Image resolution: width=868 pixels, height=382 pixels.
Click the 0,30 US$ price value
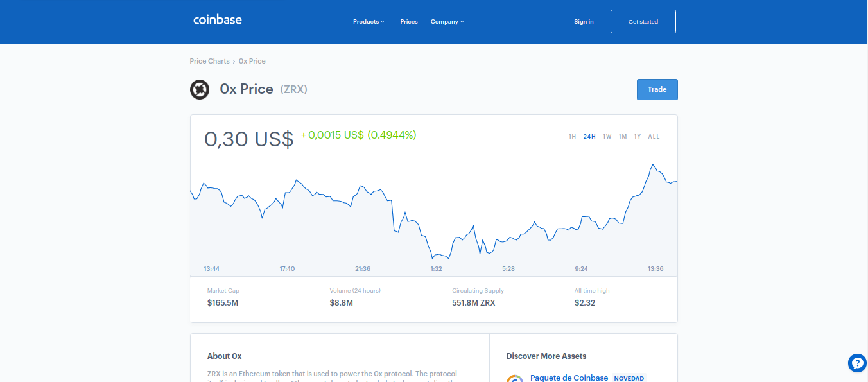coord(249,139)
